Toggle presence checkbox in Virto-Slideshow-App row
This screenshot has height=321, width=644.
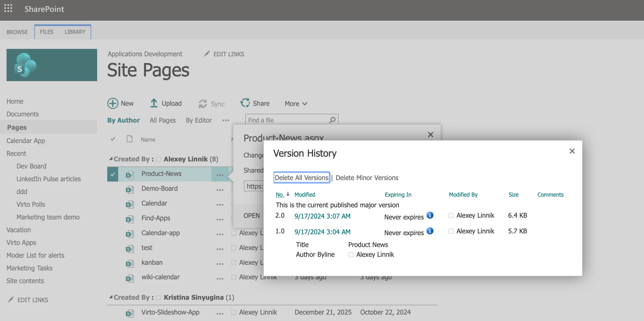pos(234,313)
